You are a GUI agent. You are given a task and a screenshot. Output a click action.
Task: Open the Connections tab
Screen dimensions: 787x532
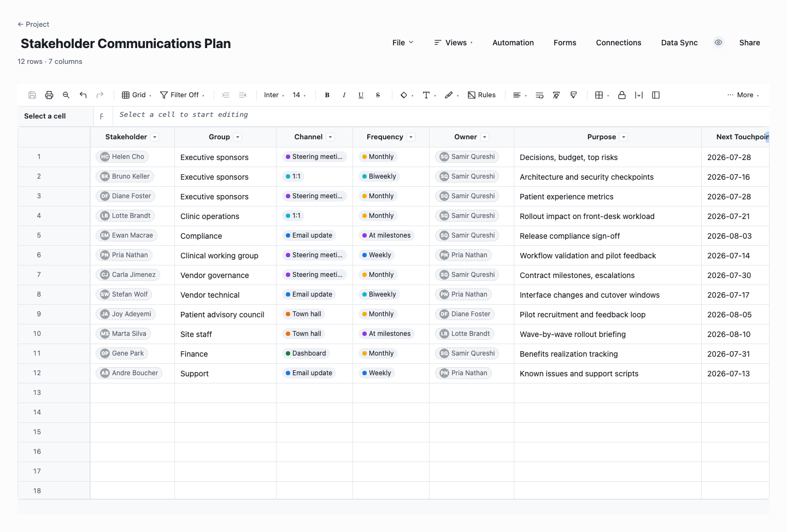pyautogui.click(x=619, y=43)
